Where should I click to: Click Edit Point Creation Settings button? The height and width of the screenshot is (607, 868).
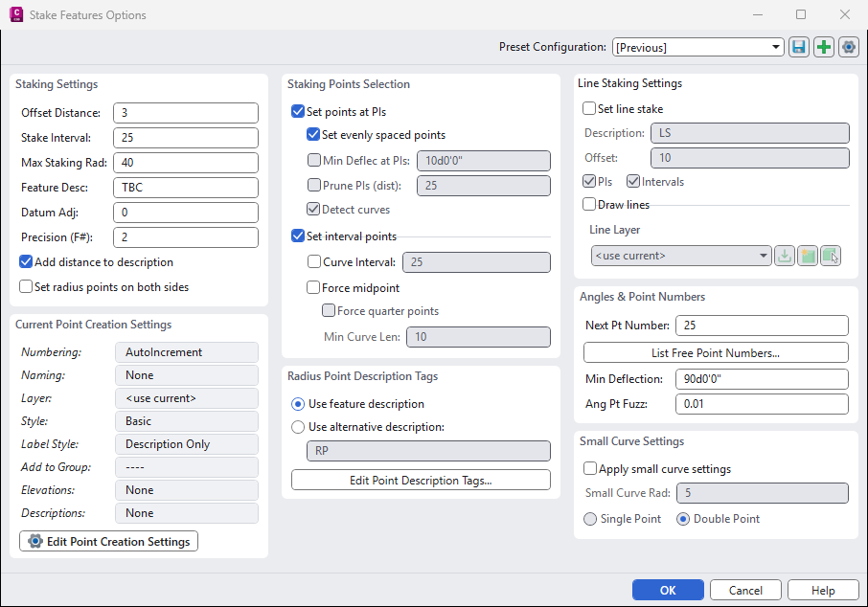click(x=108, y=541)
